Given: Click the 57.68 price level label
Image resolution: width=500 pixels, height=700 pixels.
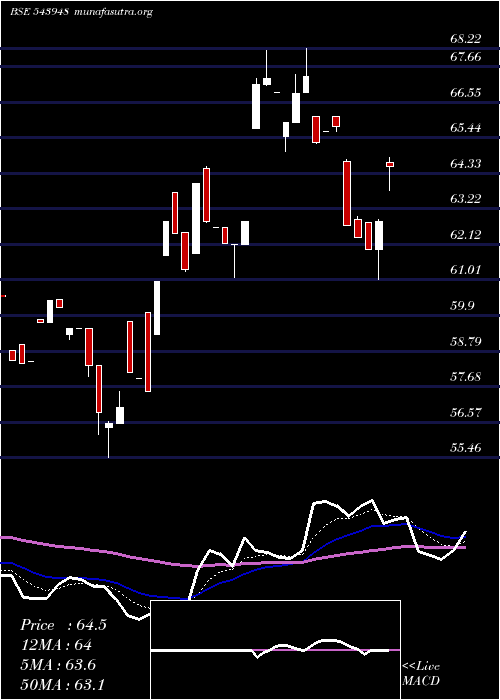Looking at the screenshot, I should point(466,377).
